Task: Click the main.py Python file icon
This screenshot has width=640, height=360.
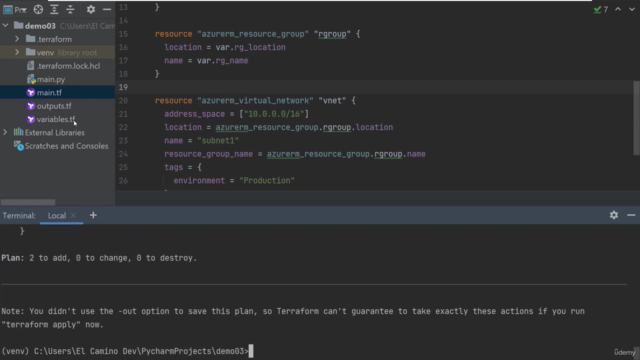Action: click(x=31, y=79)
